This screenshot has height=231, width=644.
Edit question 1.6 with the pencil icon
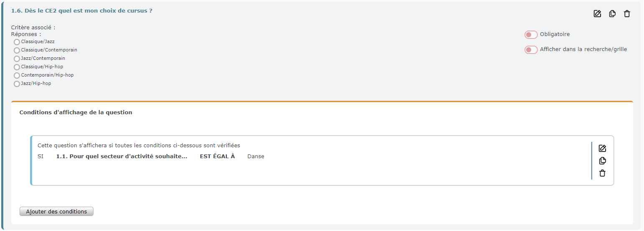pyautogui.click(x=598, y=14)
